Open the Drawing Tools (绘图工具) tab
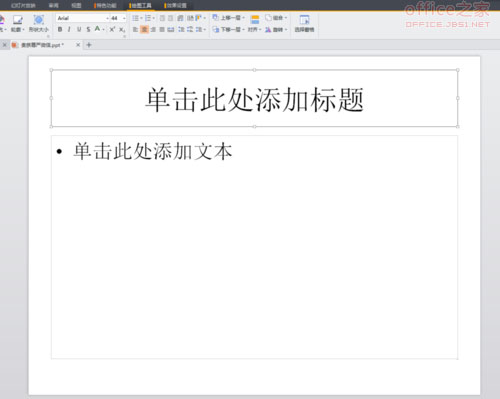This screenshot has width=500, height=399. (141, 5)
